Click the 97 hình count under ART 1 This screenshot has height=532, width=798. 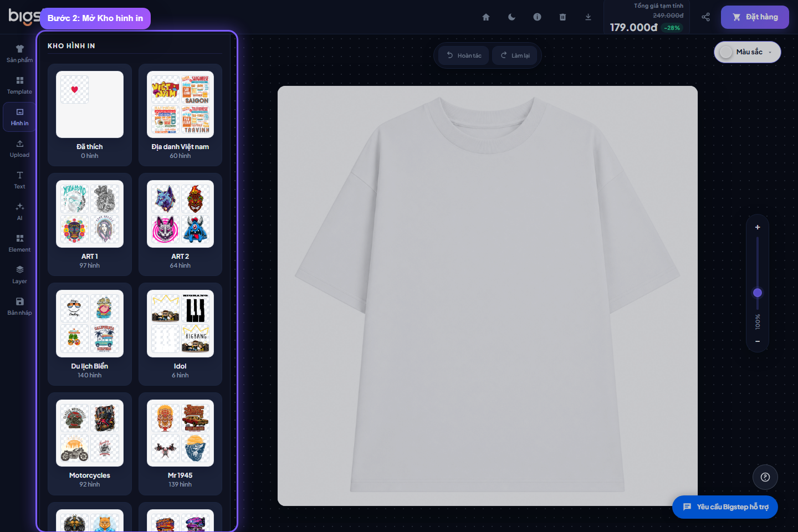click(x=90, y=266)
